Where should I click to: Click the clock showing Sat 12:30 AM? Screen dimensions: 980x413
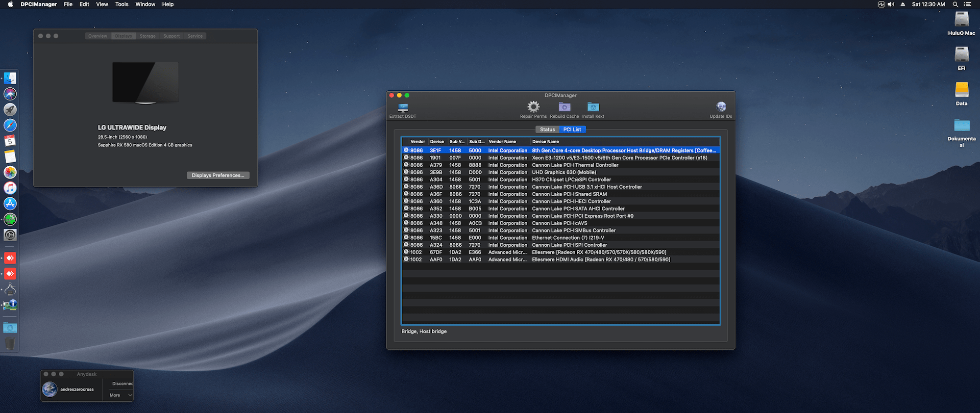tap(928, 4)
